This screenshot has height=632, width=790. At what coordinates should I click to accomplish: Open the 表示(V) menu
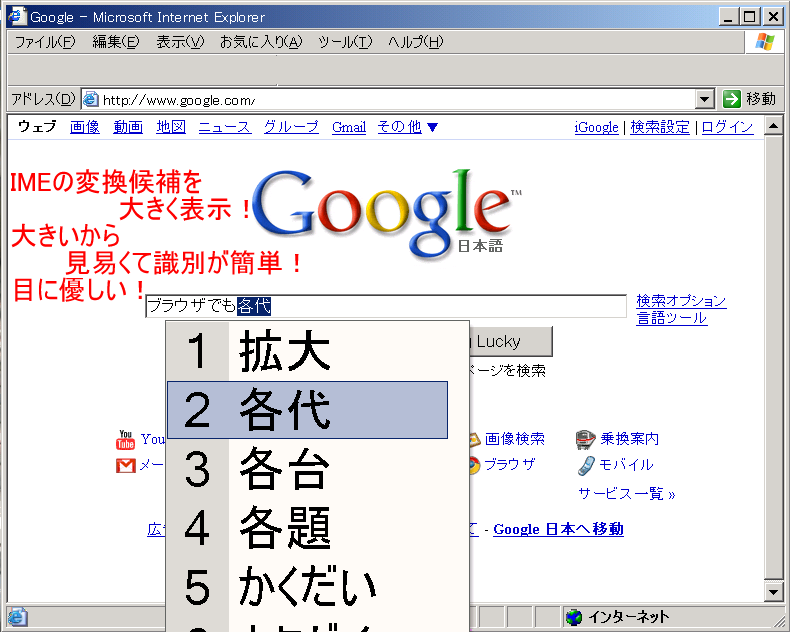(180, 42)
